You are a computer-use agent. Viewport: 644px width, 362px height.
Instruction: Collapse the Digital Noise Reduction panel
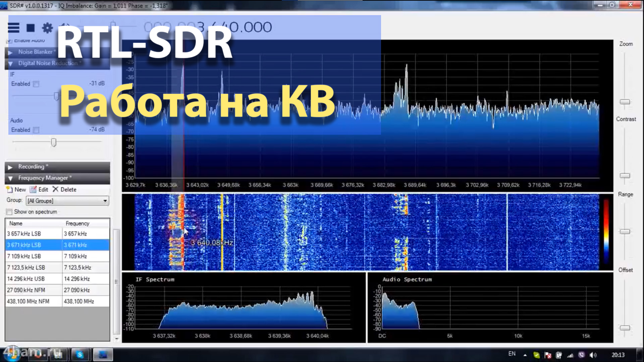pos(10,63)
